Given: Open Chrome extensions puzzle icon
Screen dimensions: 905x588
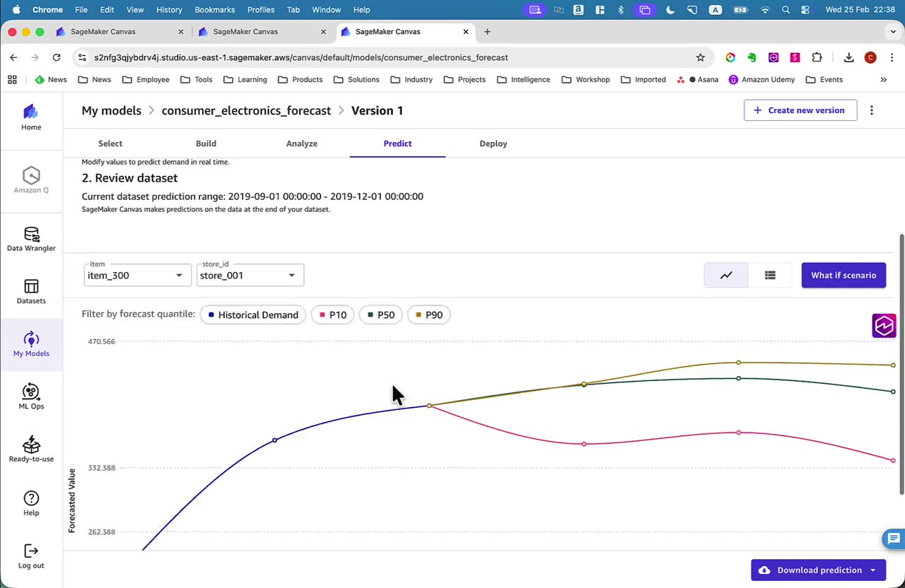Looking at the screenshot, I should coord(817,57).
